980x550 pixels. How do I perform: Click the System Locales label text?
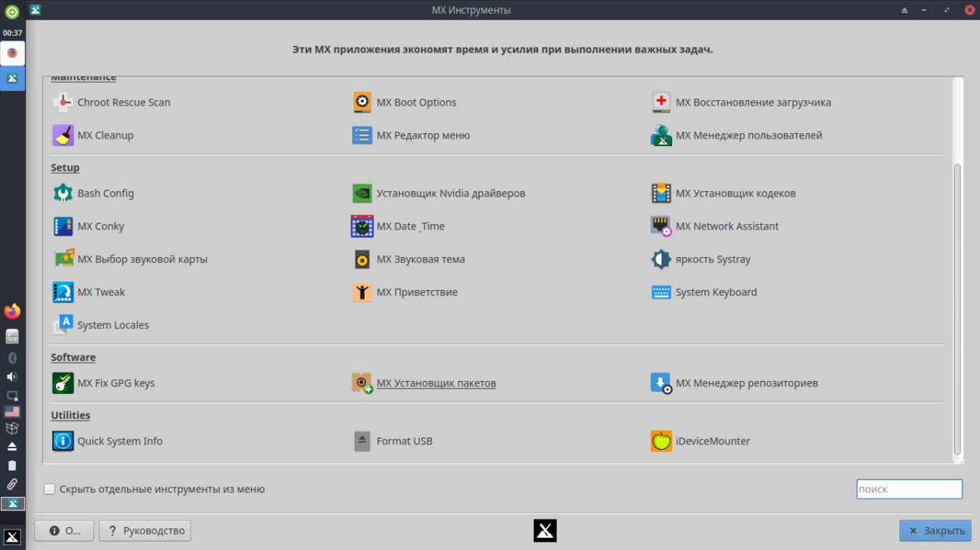pyautogui.click(x=113, y=325)
